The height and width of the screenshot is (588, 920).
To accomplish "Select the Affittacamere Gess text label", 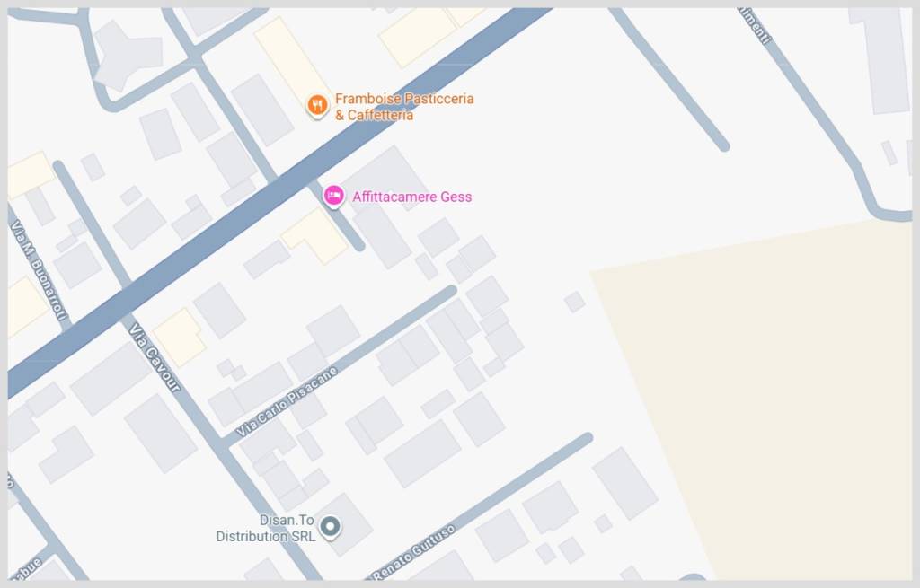I will pyautogui.click(x=411, y=197).
